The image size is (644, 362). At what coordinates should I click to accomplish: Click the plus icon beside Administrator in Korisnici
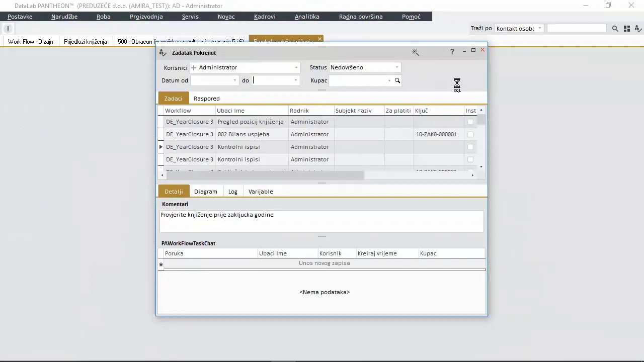point(194,67)
